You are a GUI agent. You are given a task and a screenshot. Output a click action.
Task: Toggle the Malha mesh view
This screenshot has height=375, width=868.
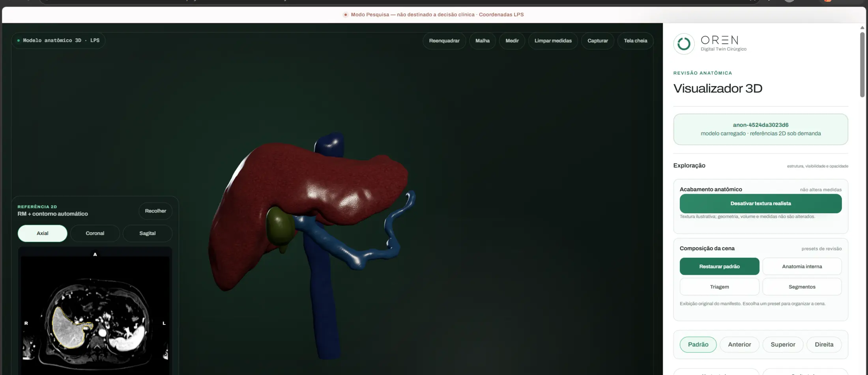tap(482, 41)
